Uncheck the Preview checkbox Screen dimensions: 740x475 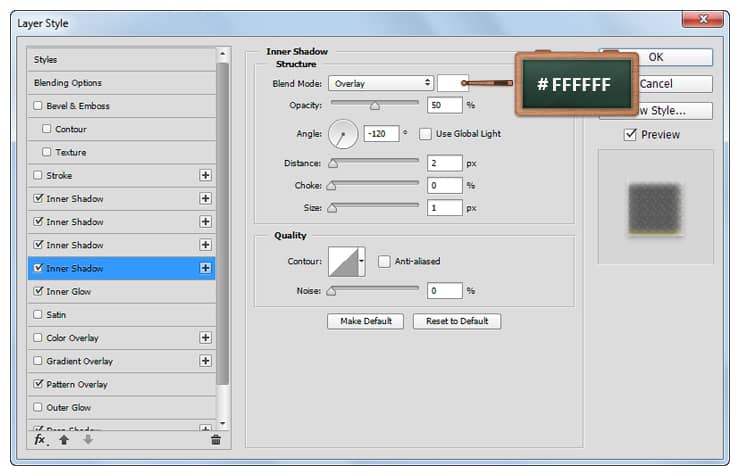tap(630, 135)
